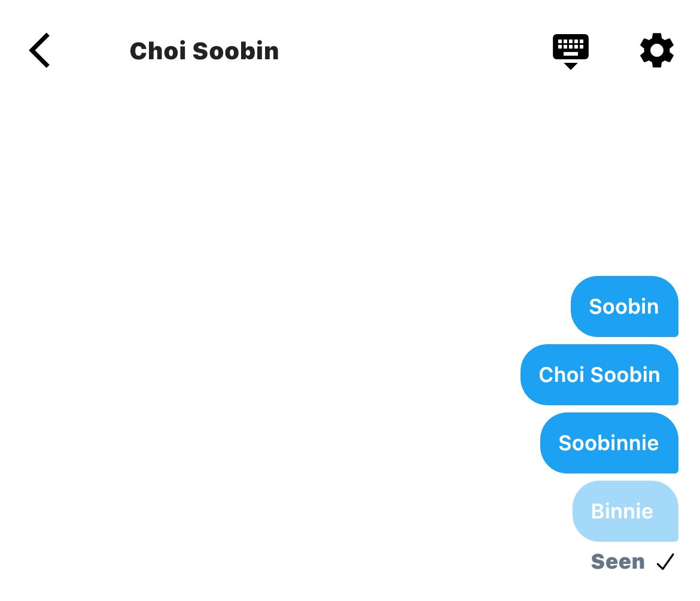This screenshot has height=601, width=700.
Task: Return to the conversation list with the back chevron
Action: pyautogui.click(x=39, y=50)
